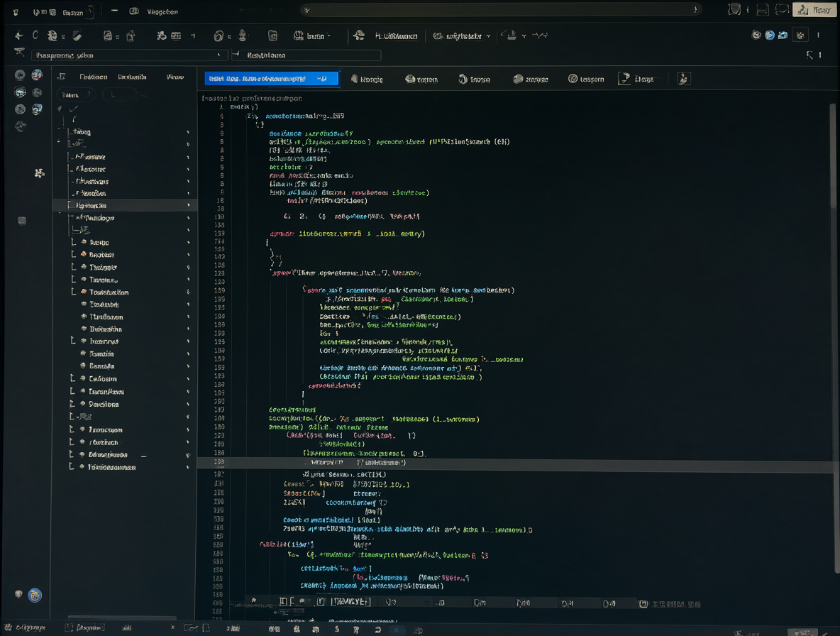
Task: Click the blue circular icon at the activity bar's bottom
Action: click(35, 595)
